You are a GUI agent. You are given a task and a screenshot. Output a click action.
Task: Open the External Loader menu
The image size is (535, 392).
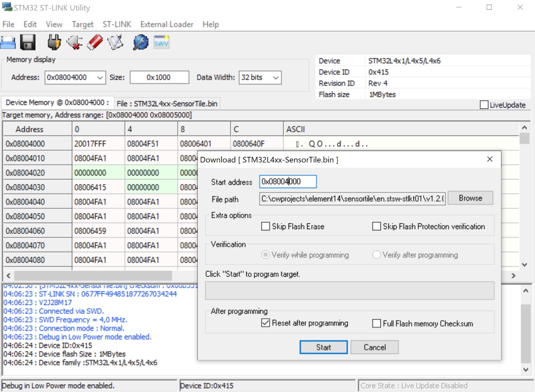click(x=166, y=24)
